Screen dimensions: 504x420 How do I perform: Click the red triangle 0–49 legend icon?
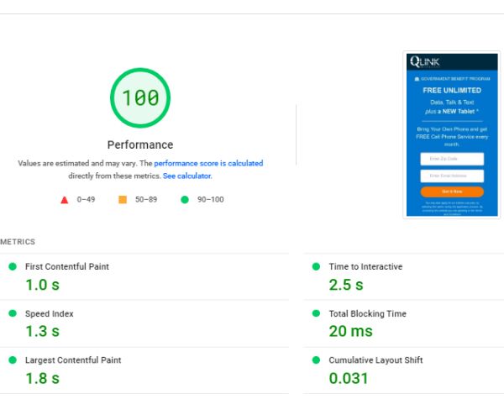[x=65, y=200]
